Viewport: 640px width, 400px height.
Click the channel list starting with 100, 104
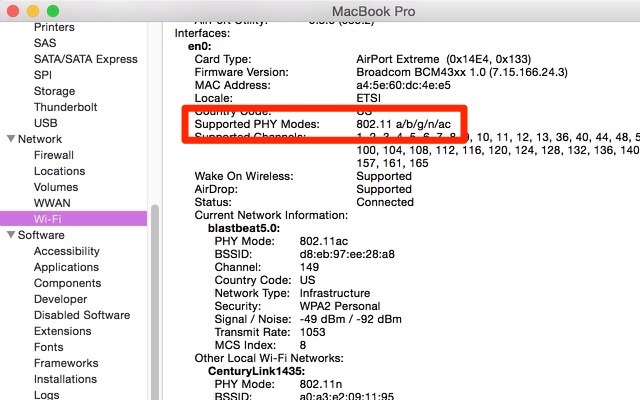coord(498,150)
